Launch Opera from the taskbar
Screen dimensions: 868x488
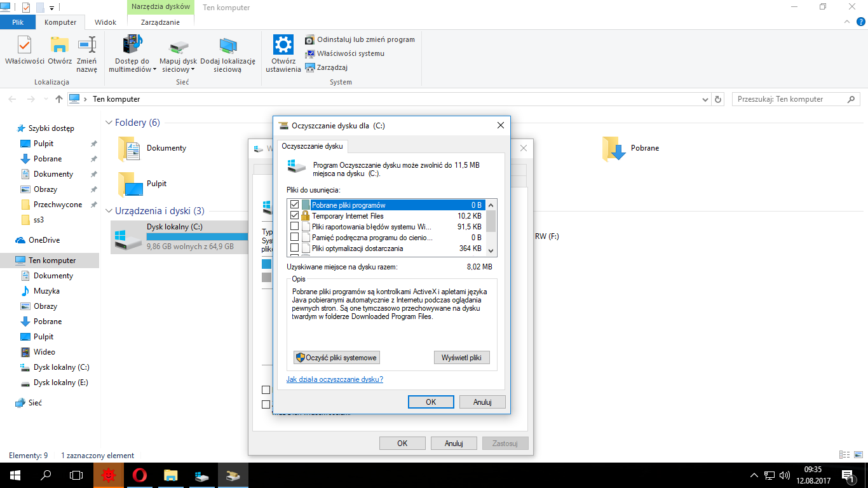[140, 475]
